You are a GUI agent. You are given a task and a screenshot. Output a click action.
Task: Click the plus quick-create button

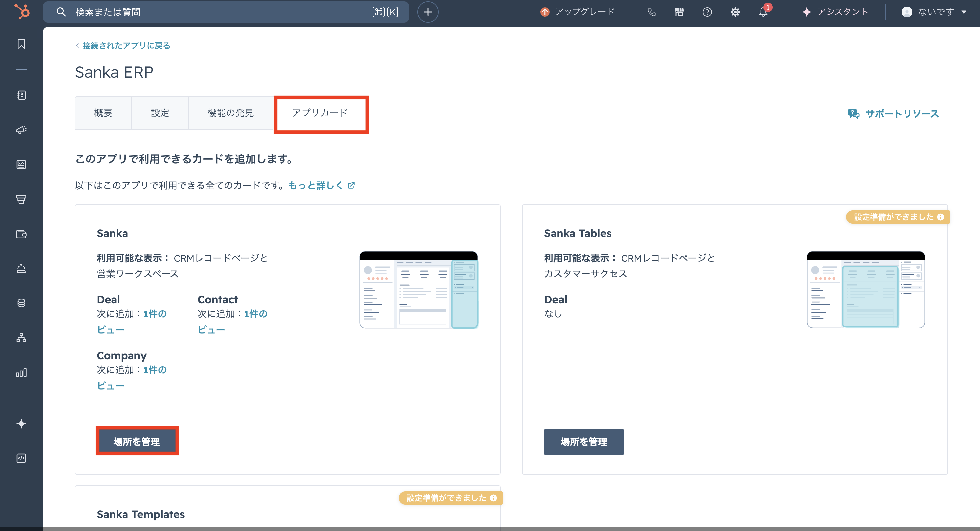tap(428, 12)
